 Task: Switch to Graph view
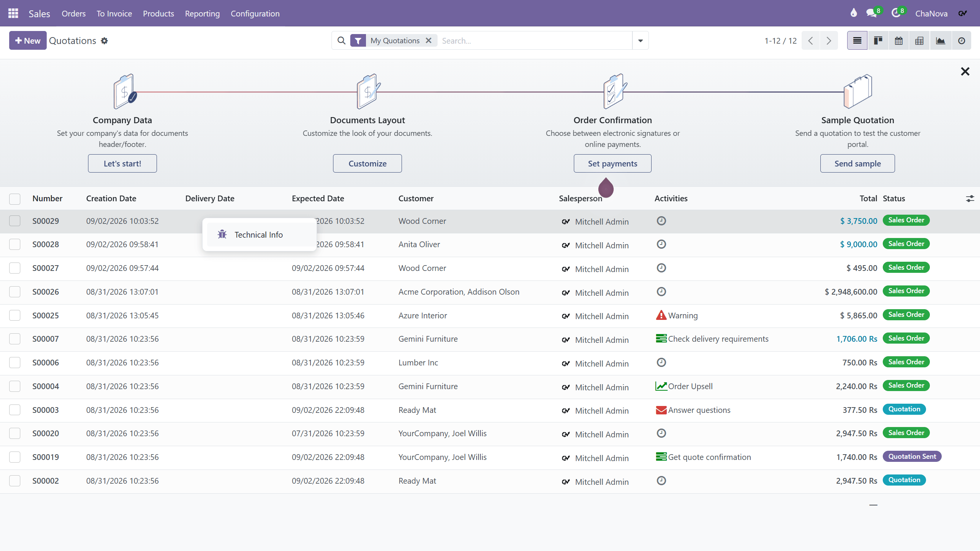point(941,41)
